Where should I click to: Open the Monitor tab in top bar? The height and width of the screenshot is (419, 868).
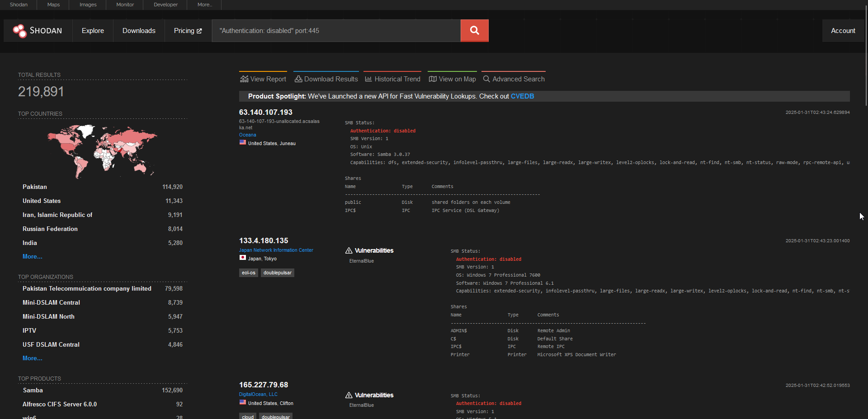pos(125,5)
